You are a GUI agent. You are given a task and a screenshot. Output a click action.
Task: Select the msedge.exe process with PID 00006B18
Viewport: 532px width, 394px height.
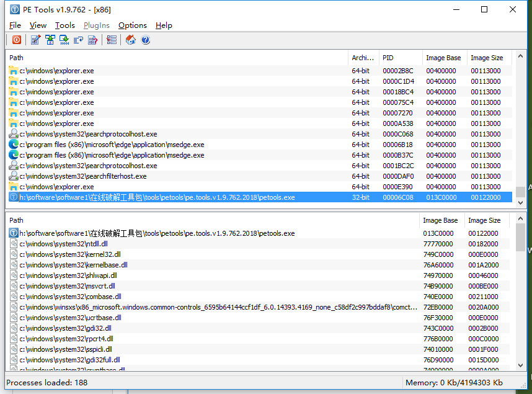pos(112,145)
